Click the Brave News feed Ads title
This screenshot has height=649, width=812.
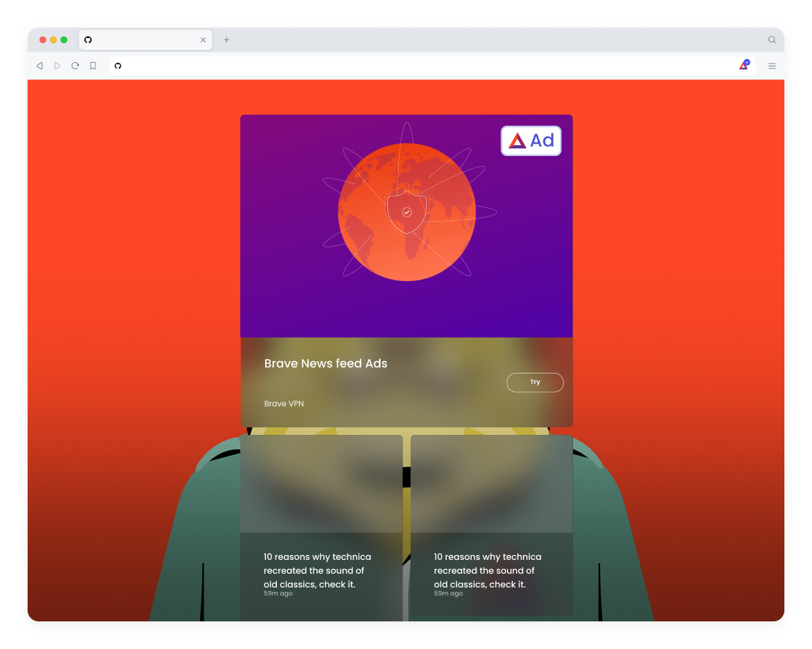point(326,364)
